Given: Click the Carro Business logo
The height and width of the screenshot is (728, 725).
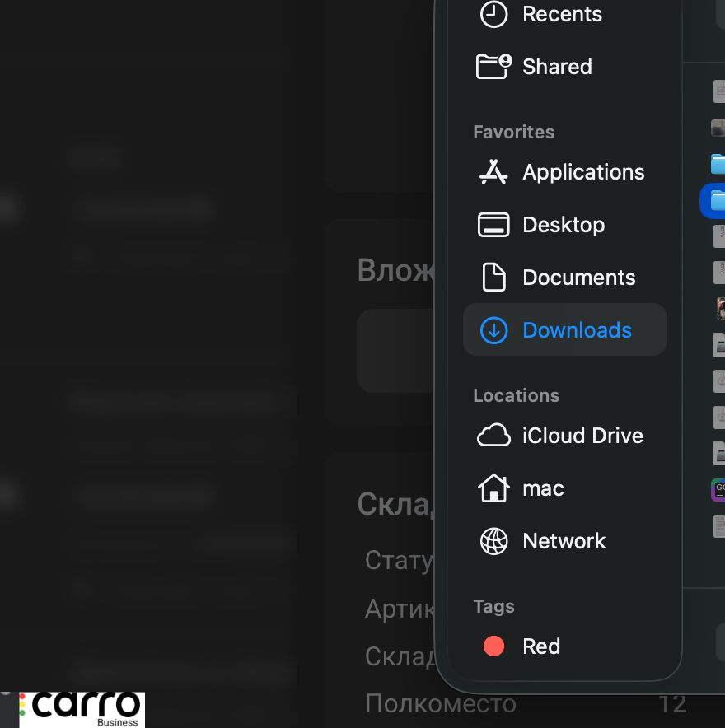Looking at the screenshot, I should [81, 709].
